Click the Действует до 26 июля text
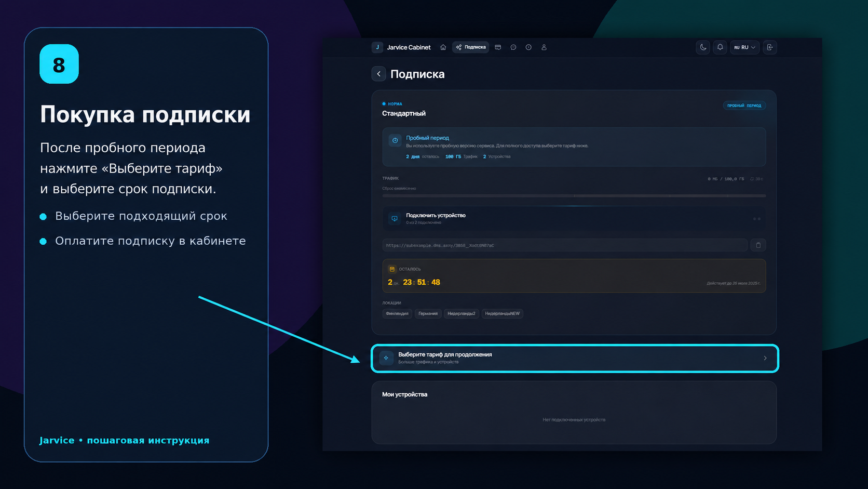 click(733, 283)
